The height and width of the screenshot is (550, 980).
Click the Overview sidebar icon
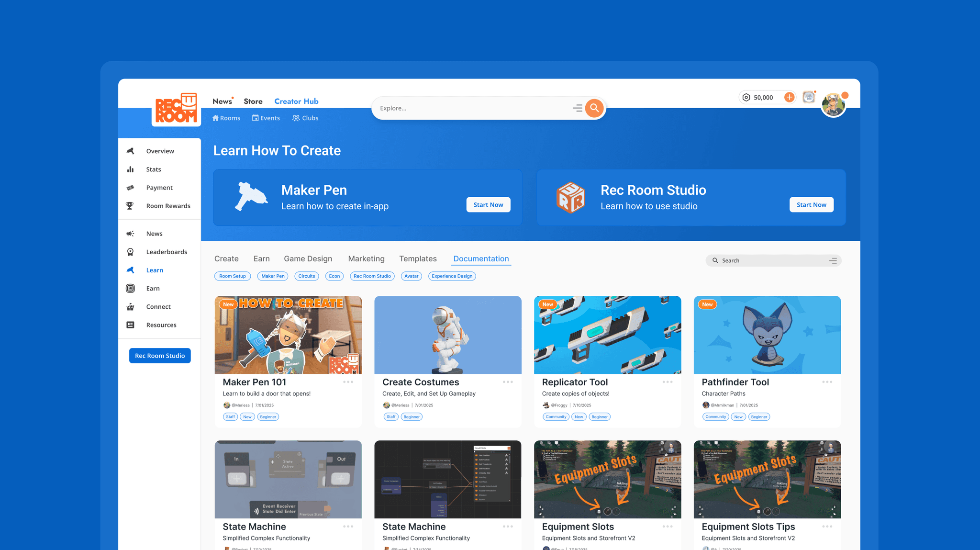(130, 151)
